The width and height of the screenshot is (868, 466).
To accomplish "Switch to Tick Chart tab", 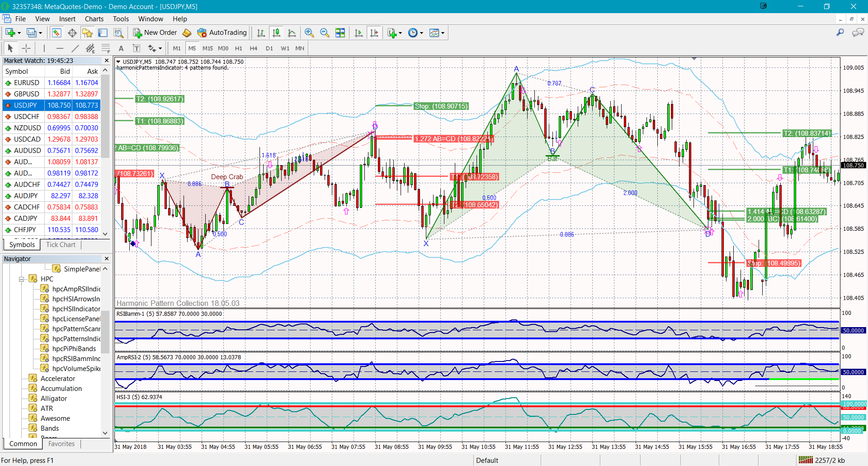I will coord(61,245).
